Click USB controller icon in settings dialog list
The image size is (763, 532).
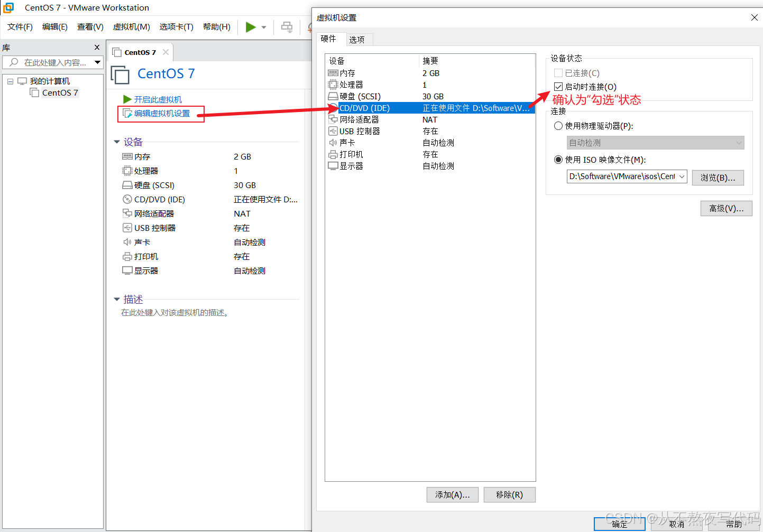pyautogui.click(x=333, y=131)
